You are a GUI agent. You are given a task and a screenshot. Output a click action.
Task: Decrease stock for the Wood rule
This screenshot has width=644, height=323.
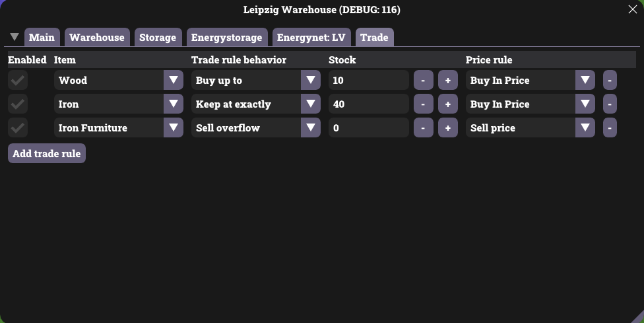click(x=423, y=81)
